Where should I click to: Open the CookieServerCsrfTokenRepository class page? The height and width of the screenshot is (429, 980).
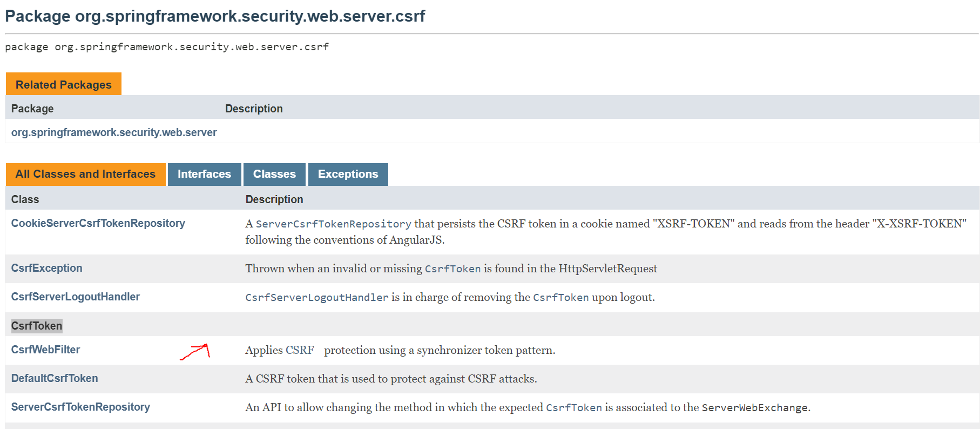98,223
